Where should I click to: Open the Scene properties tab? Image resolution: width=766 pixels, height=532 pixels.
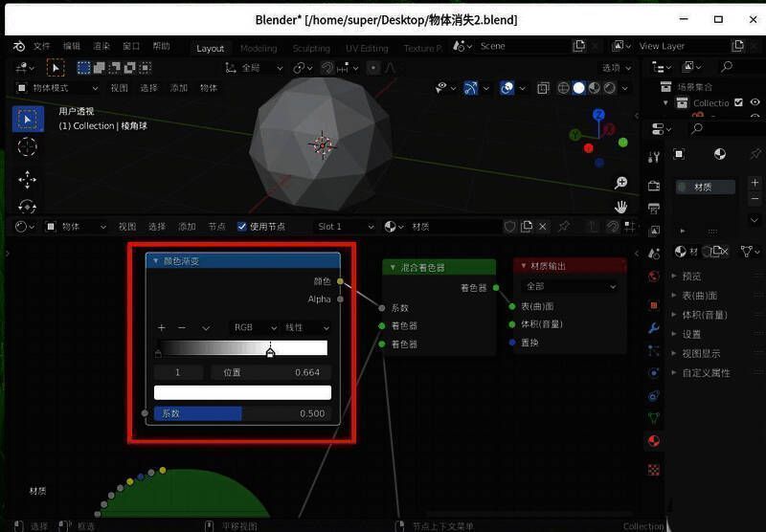(x=654, y=254)
